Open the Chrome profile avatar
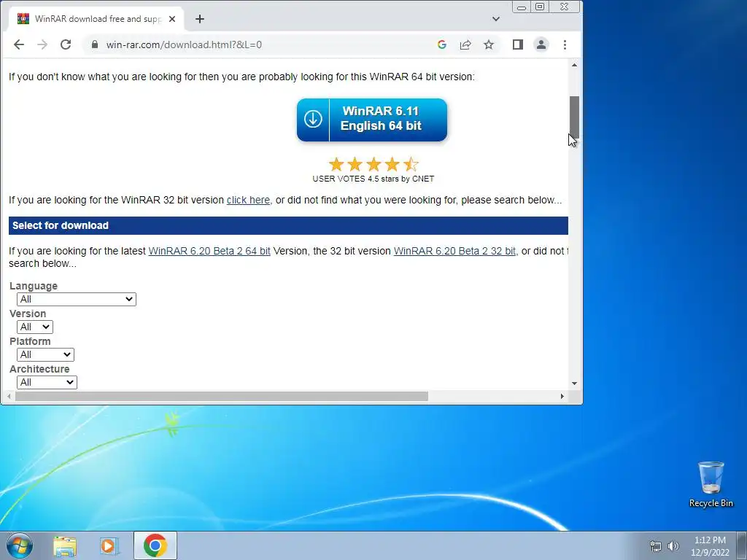This screenshot has height=560, width=747. click(541, 44)
